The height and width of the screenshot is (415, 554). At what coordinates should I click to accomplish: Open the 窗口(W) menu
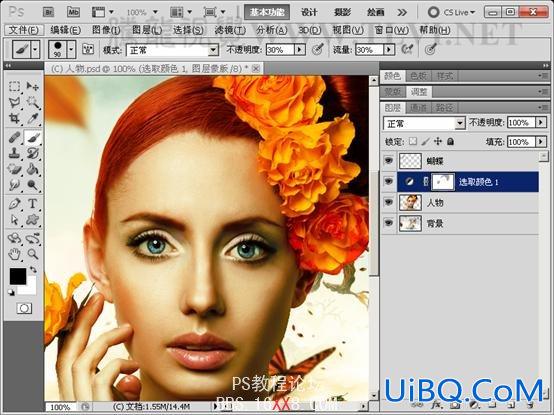(x=391, y=30)
